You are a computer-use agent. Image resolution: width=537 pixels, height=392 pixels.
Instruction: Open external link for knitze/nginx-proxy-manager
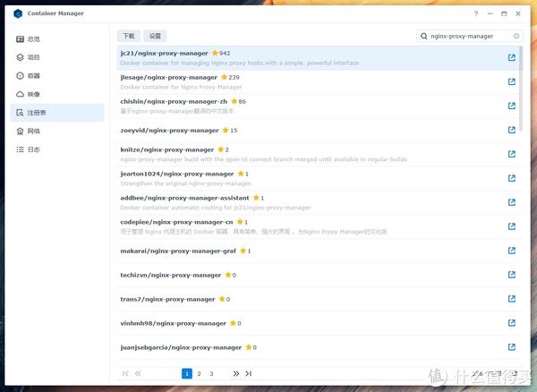(x=512, y=154)
